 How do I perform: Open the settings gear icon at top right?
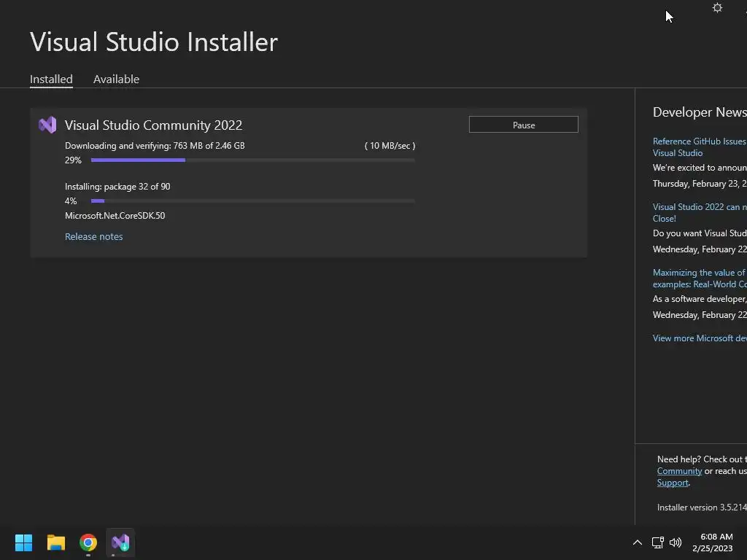point(717,8)
